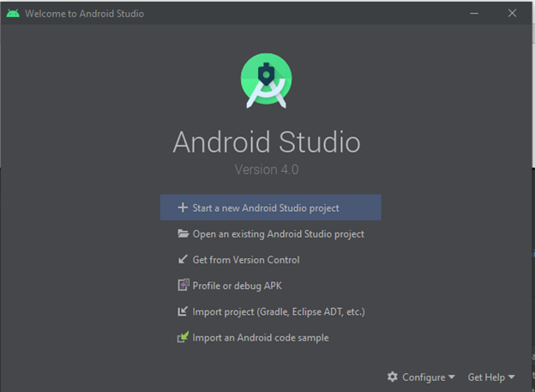This screenshot has width=535, height=392.
Task: Open the Configure dropdown menu
Action: pyautogui.click(x=421, y=377)
